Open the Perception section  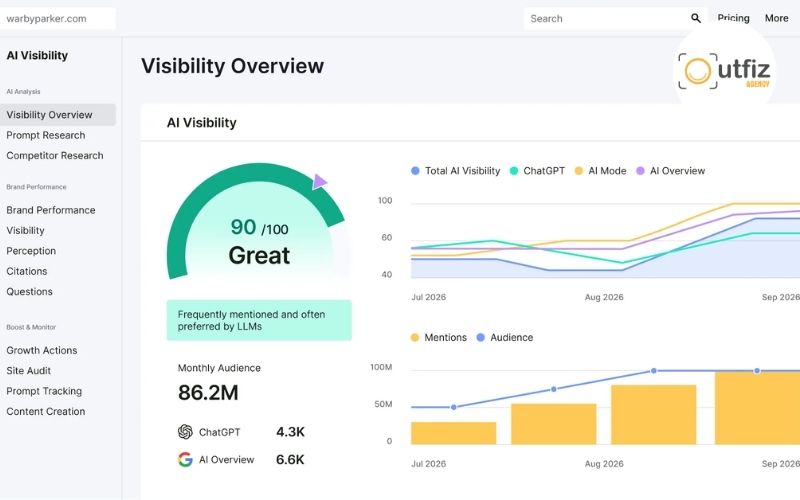31,251
